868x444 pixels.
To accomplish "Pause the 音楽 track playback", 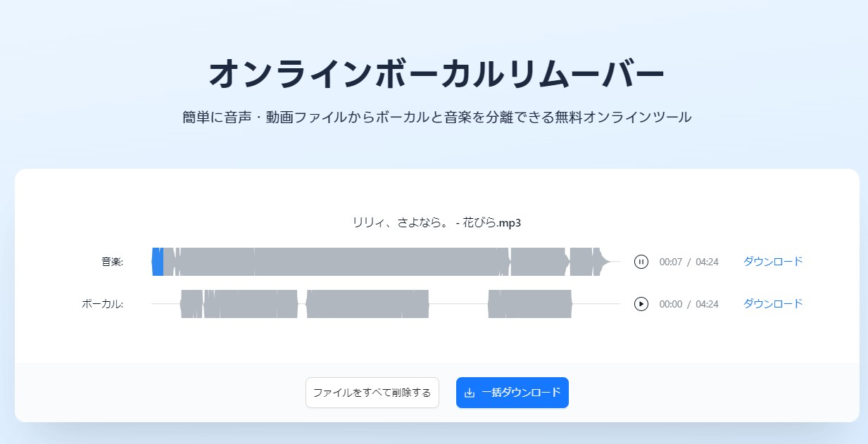I will 641,262.
